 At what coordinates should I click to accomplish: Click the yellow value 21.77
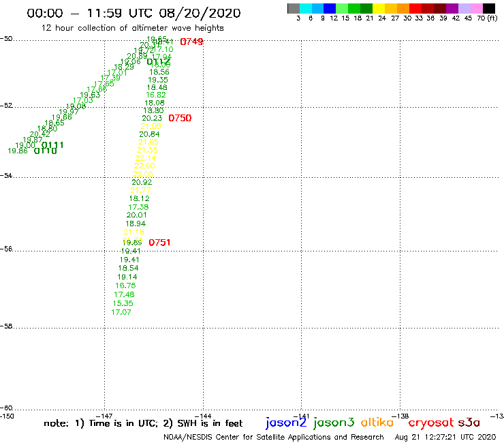(x=140, y=190)
